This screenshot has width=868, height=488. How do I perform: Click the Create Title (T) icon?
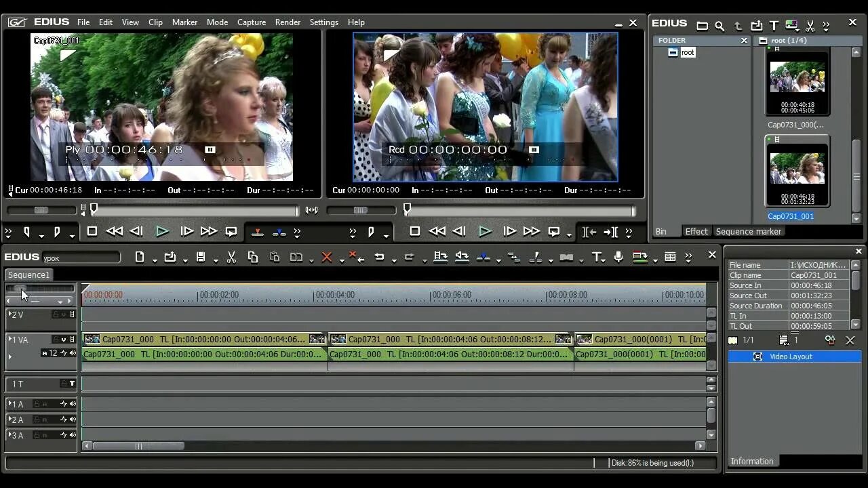point(596,258)
